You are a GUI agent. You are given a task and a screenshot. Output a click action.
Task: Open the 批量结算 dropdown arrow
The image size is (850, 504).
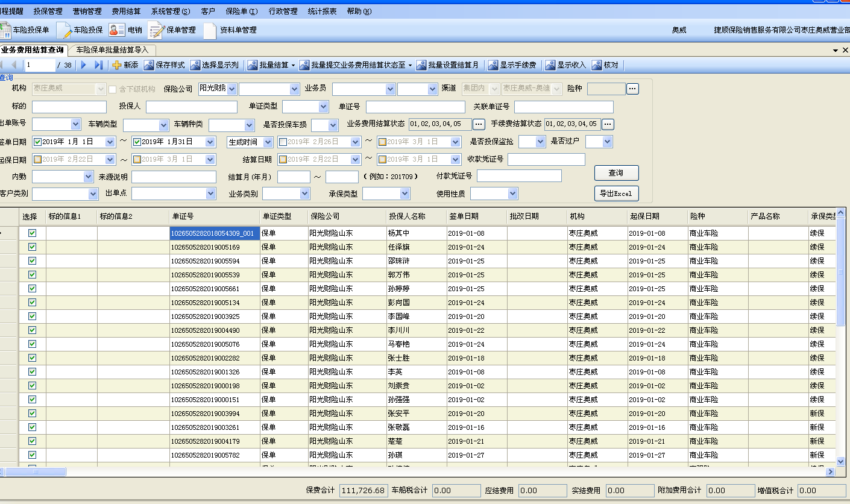[x=294, y=65]
